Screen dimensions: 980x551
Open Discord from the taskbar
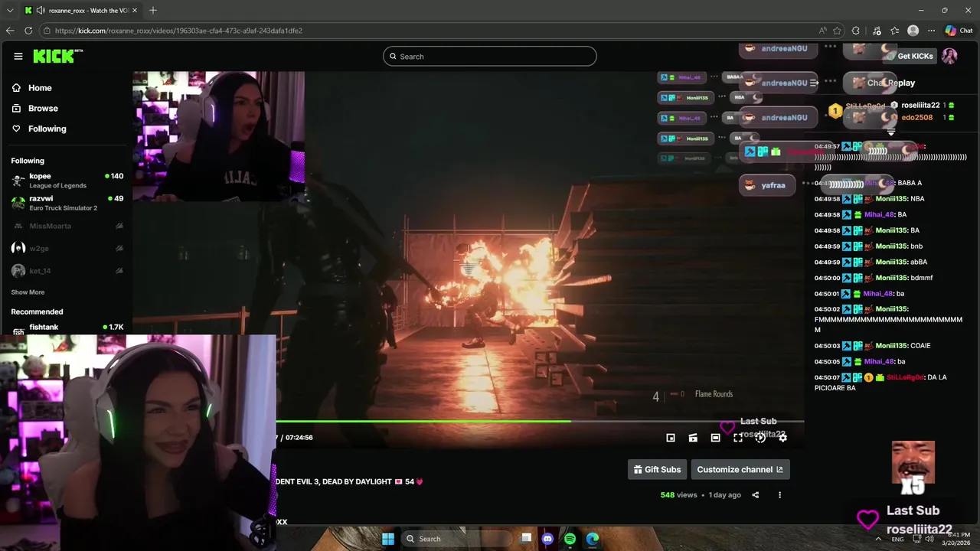coord(547,539)
